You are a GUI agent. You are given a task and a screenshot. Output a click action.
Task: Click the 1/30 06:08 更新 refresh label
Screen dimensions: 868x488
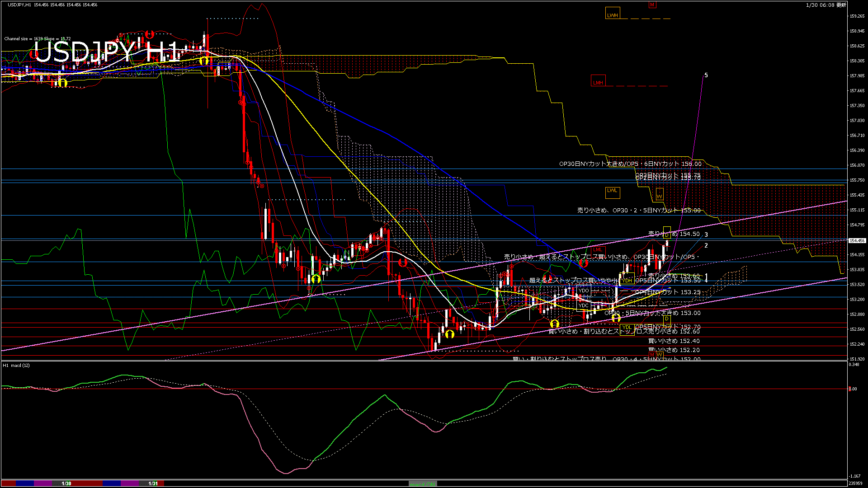click(826, 5)
